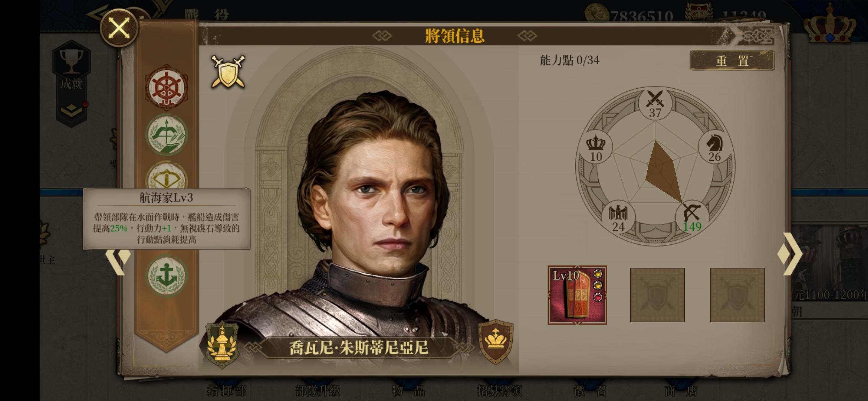The image size is (868, 401).
Task: Tap the eagle stat showing 24
Action: 618,218
